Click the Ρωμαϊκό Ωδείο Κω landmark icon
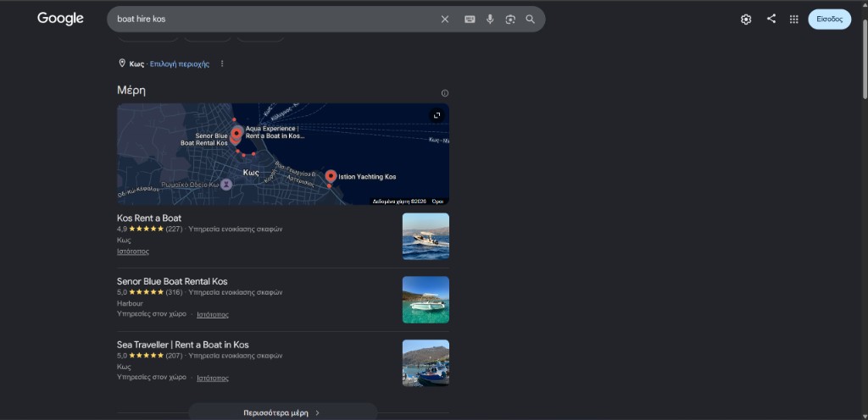868x420 pixels. click(225, 185)
